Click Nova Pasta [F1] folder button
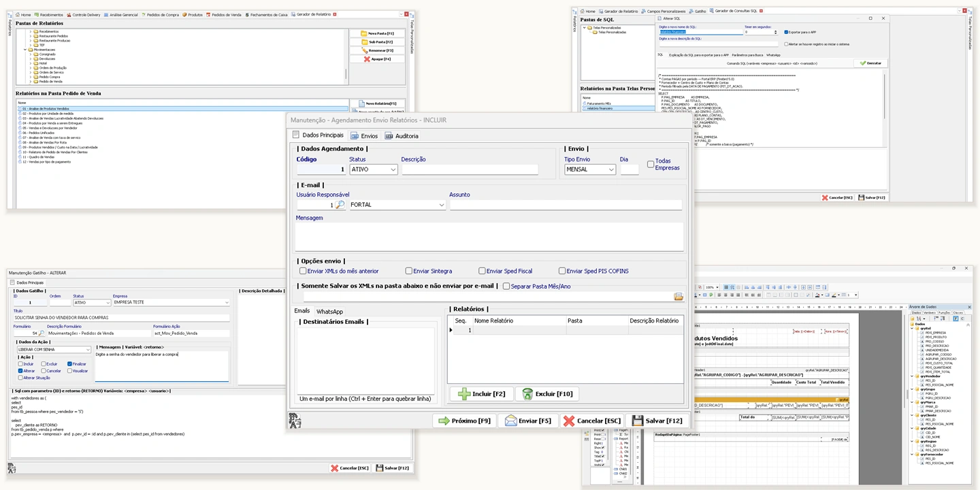 (x=377, y=33)
